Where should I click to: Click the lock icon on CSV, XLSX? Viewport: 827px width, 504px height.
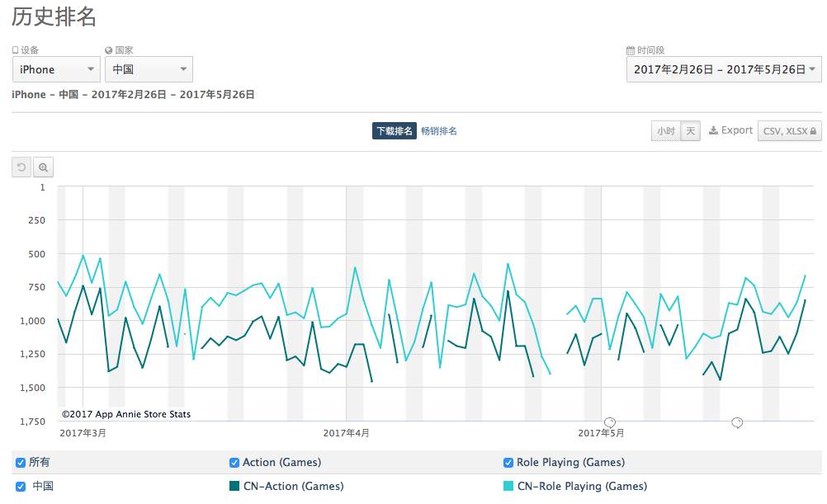[x=813, y=131]
